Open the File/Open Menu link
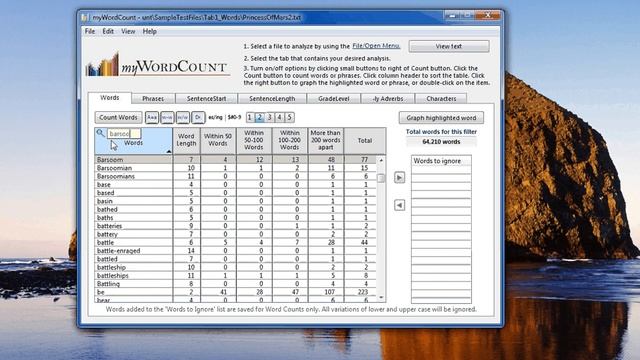640x360 pixels. point(376,46)
